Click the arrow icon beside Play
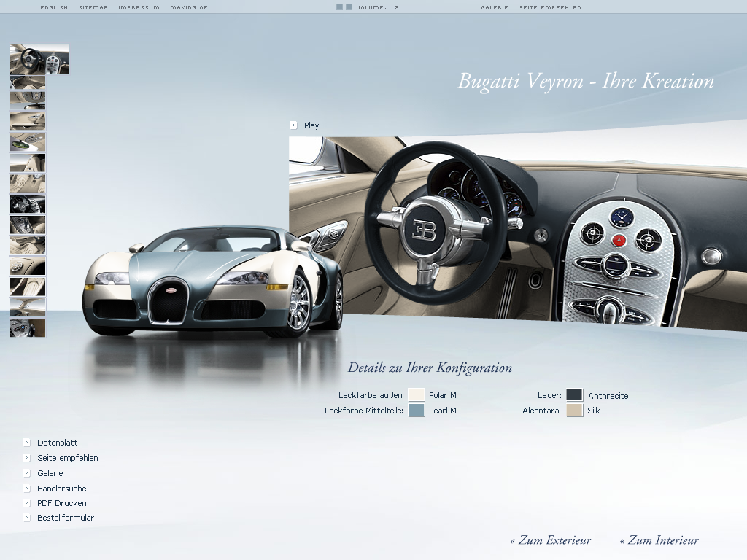The image size is (747, 560). [x=293, y=125]
